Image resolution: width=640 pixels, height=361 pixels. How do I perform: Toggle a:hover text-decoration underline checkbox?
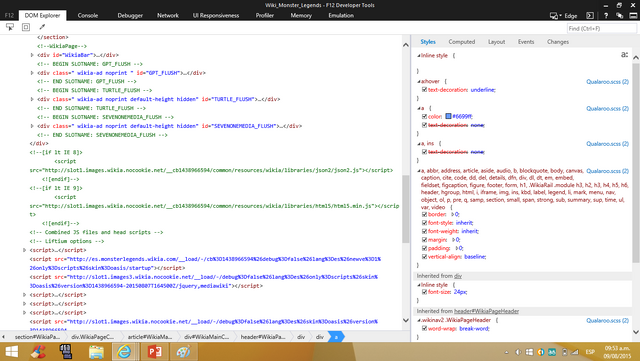pyautogui.click(x=424, y=89)
